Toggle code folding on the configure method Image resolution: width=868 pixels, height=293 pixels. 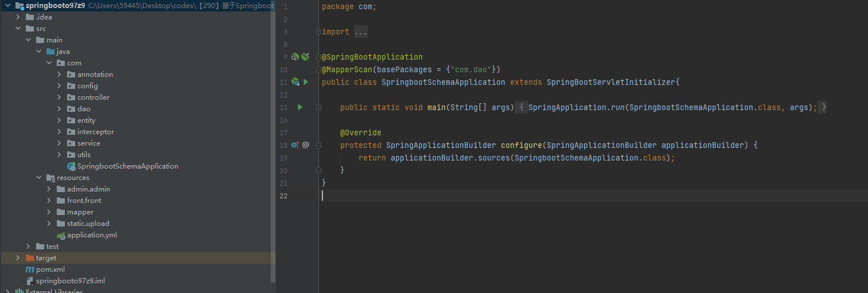pyautogui.click(x=318, y=145)
